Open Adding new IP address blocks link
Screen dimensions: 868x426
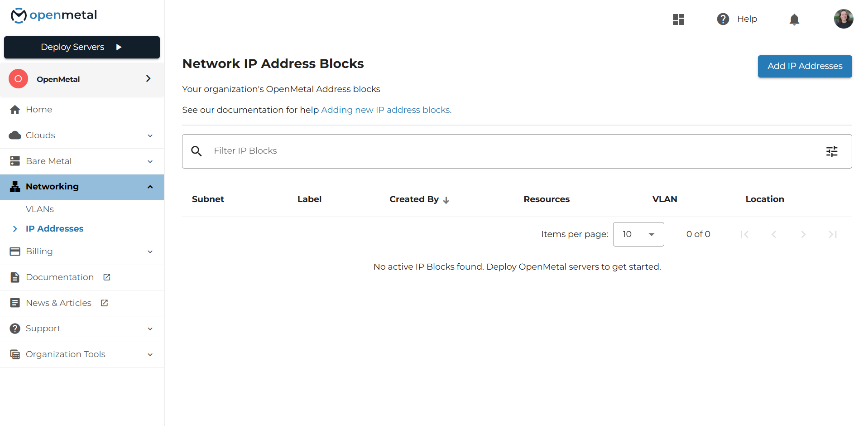386,110
